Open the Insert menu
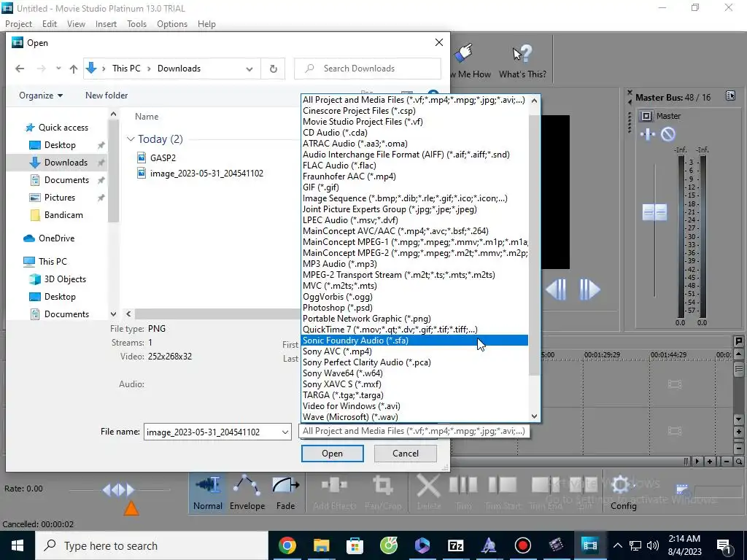The height and width of the screenshot is (560, 747). click(x=106, y=24)
